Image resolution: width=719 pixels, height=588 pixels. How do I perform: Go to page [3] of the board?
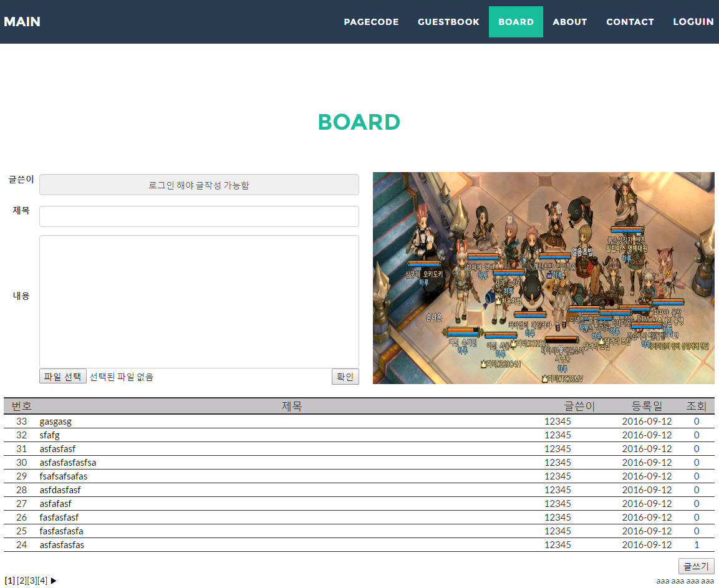pyautogui.click(x=32, y=581)
